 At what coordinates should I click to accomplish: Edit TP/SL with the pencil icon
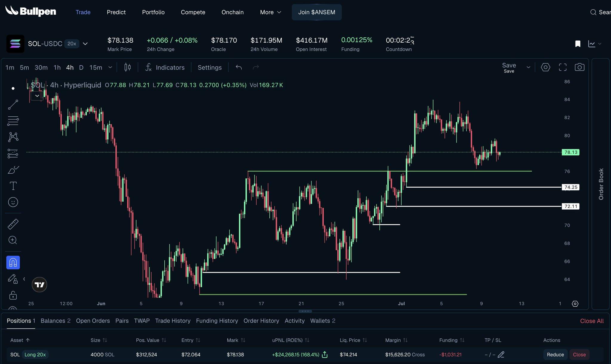tap(501, 354)
